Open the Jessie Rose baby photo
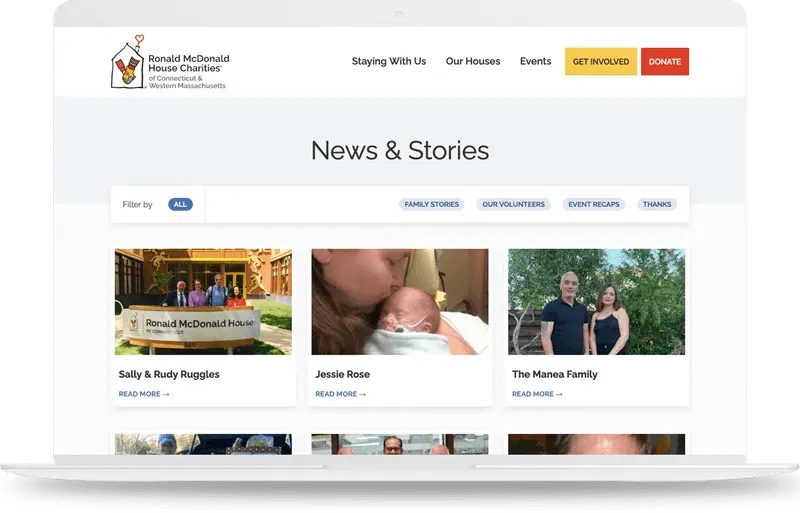800x513 pixels. click(x=400, y=302)
